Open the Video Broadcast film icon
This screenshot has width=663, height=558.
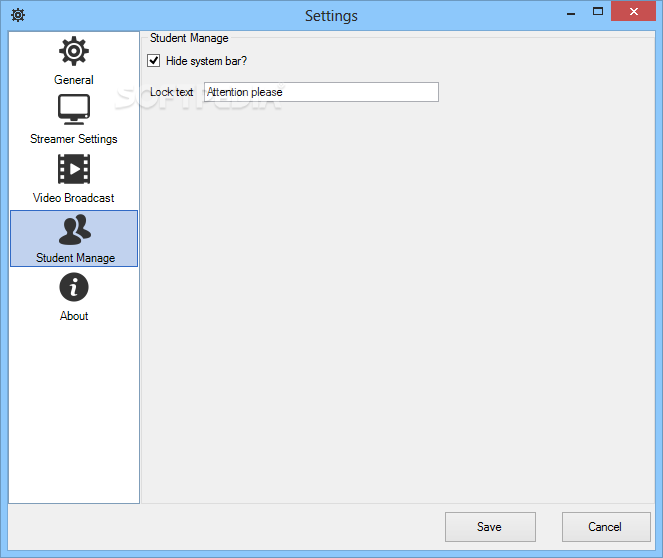[x=74, y=169]
